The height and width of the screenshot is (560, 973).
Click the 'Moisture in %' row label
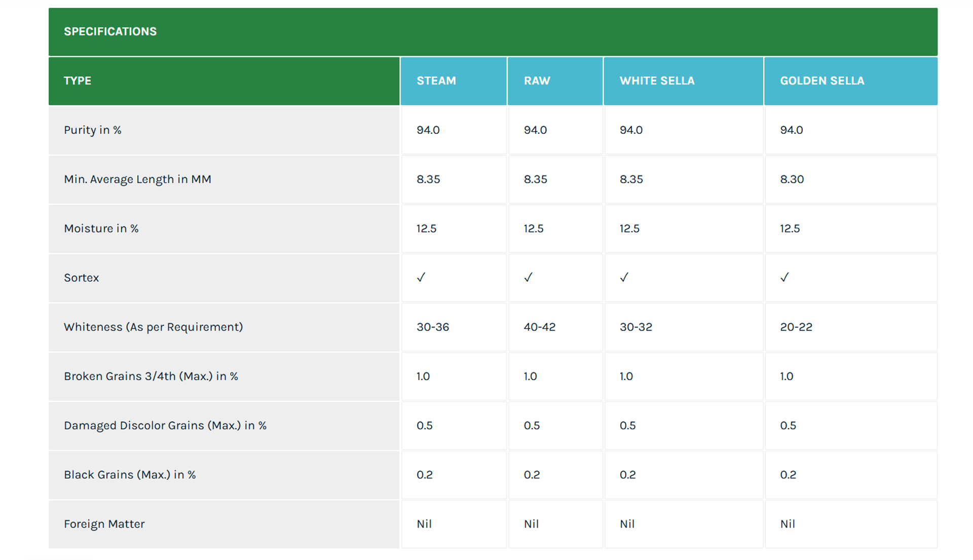101,229
